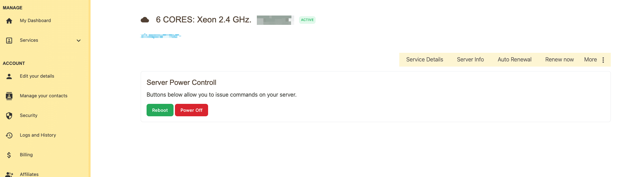Select the Auto Renewal tab
This screenshot has height=177, width=644.
pos(514,60)
